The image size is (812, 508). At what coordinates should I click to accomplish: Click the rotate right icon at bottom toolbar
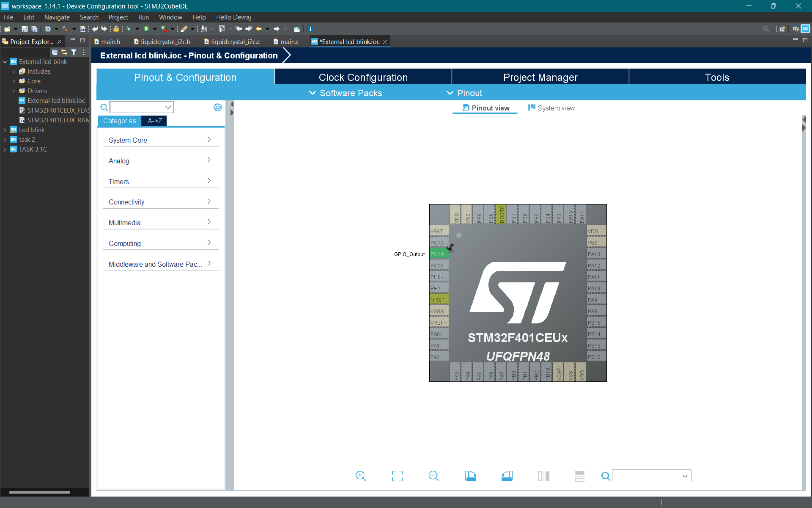tap(471, 475)
